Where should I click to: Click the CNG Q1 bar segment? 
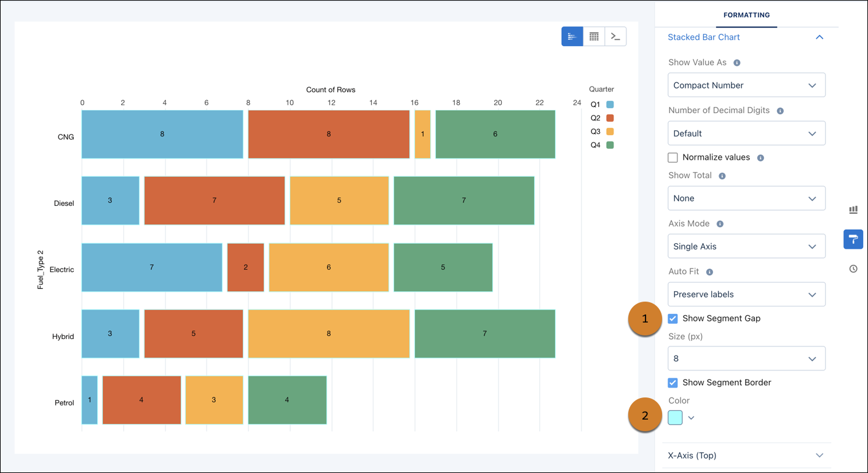click(162, 135)
